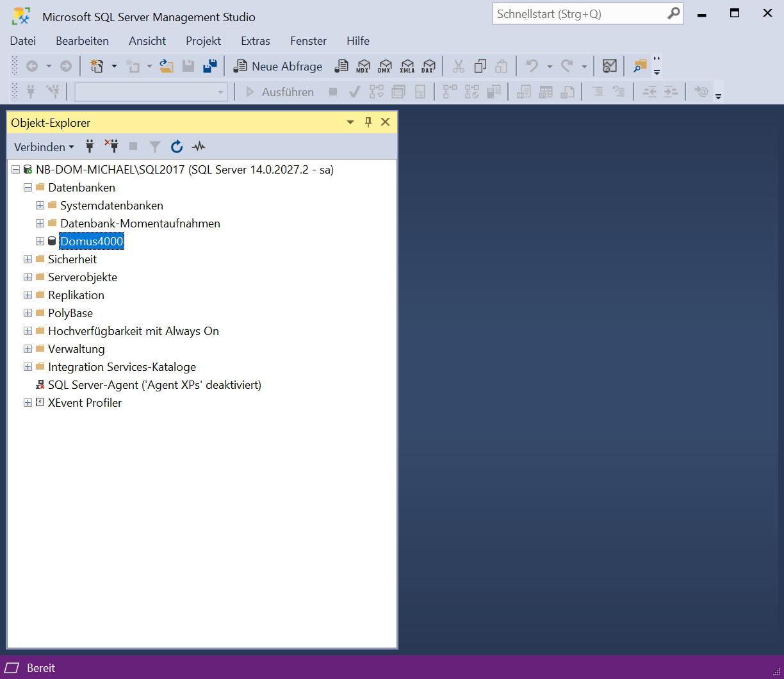This screenshot has width=784, height=679.
Task: Click the SSMS application icon in title bar
Action: (x=21, y=16)
